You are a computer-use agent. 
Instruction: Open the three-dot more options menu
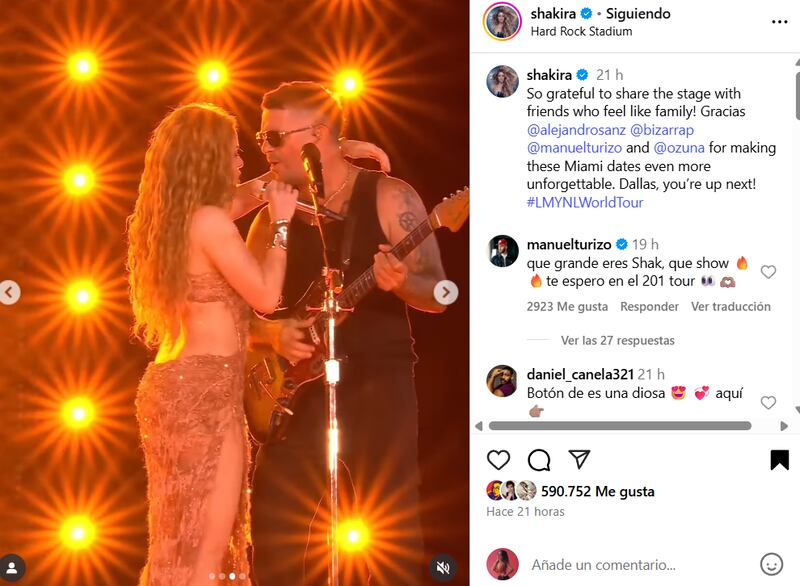click(779, 22)
